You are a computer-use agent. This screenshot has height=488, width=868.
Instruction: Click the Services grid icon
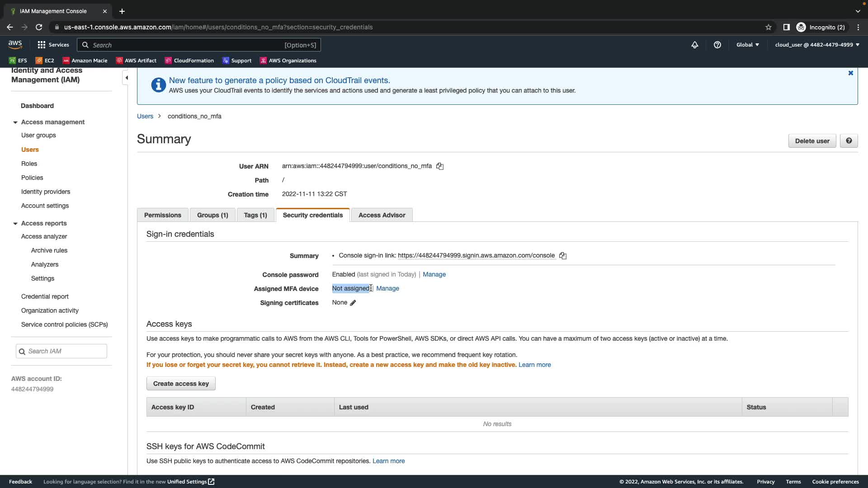[x=42, y=45]
